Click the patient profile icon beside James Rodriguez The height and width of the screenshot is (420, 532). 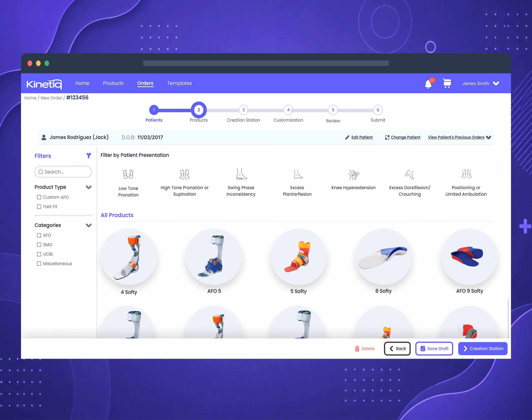click(x=44, y=137)
